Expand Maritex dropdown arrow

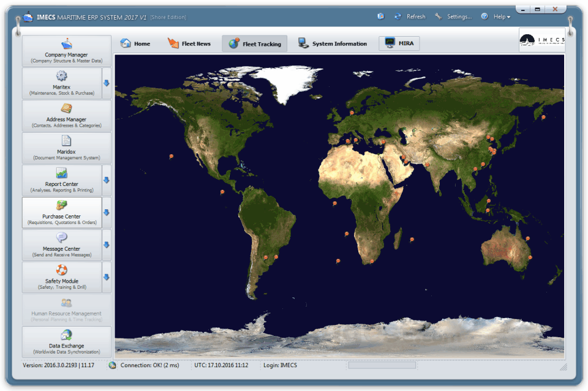point(107,83)
